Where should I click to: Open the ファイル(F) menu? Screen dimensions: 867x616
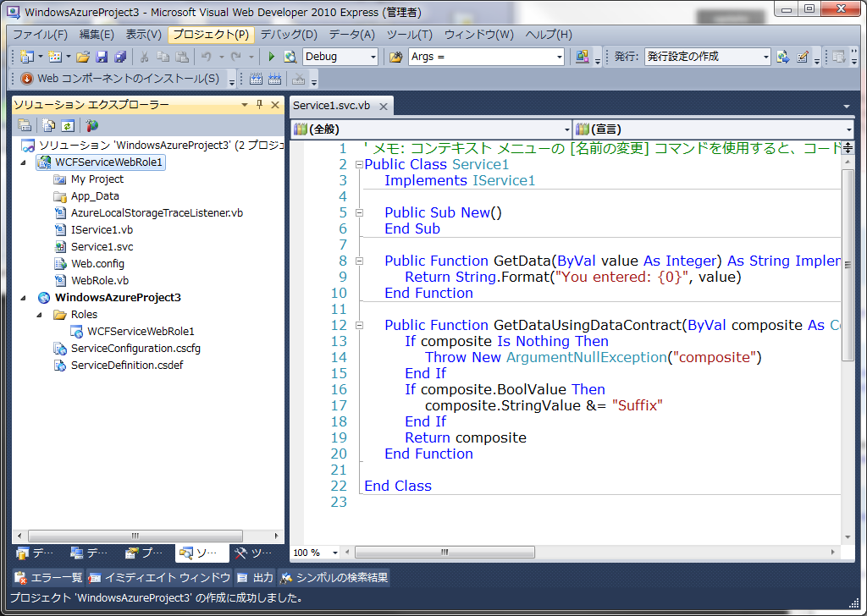click(x=41, y=34)
